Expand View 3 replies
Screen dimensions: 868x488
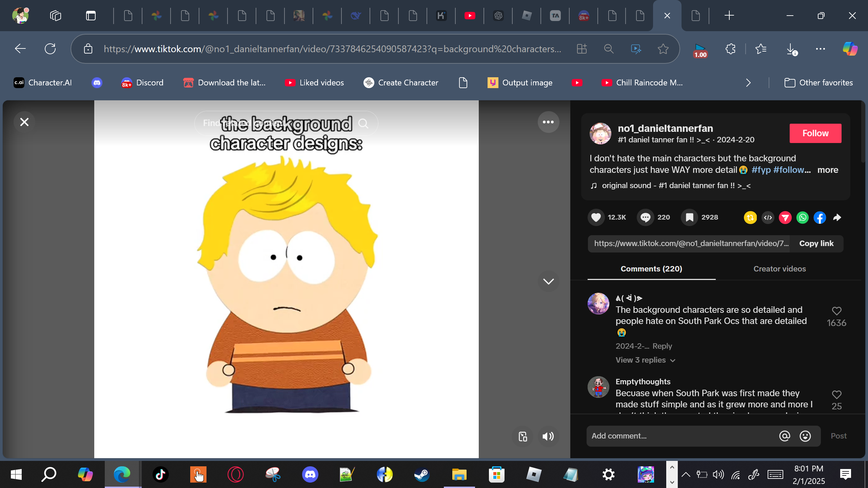[x=645, y=360]
